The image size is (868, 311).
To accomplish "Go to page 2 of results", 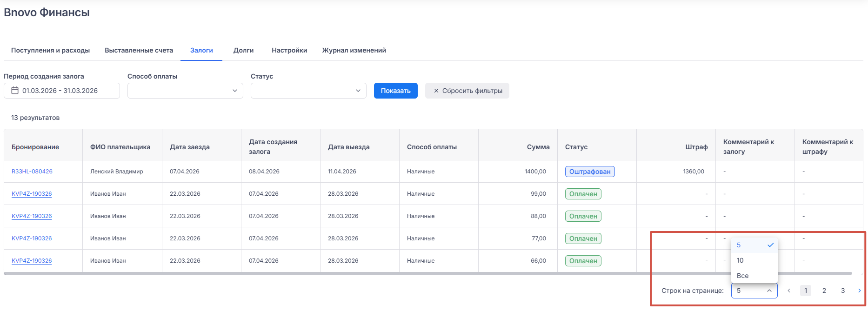I will coord(824,291).
